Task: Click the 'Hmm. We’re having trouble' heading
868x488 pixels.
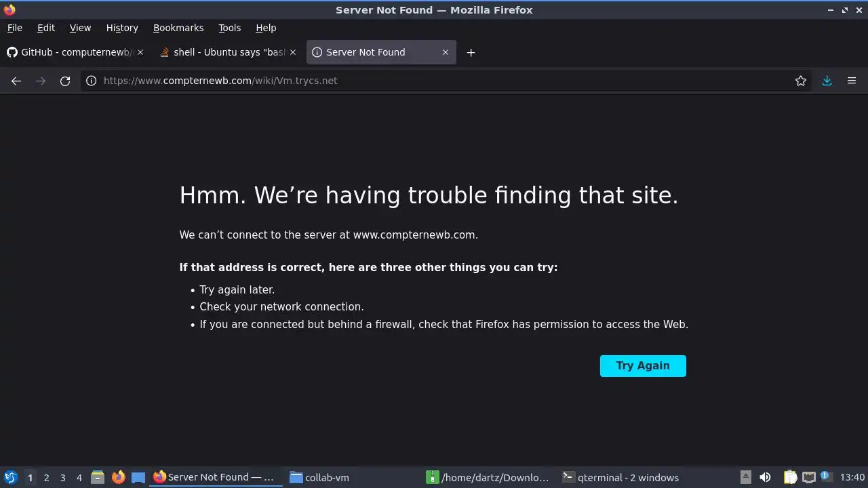Action: 429,195
